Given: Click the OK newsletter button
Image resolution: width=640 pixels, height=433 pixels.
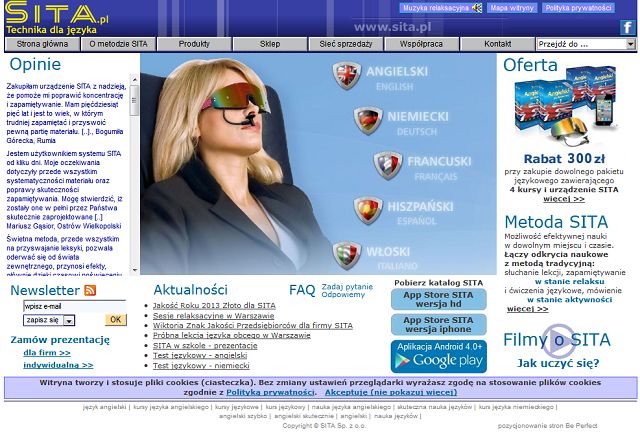Looking at the screenshot, I should coord(116,320).
